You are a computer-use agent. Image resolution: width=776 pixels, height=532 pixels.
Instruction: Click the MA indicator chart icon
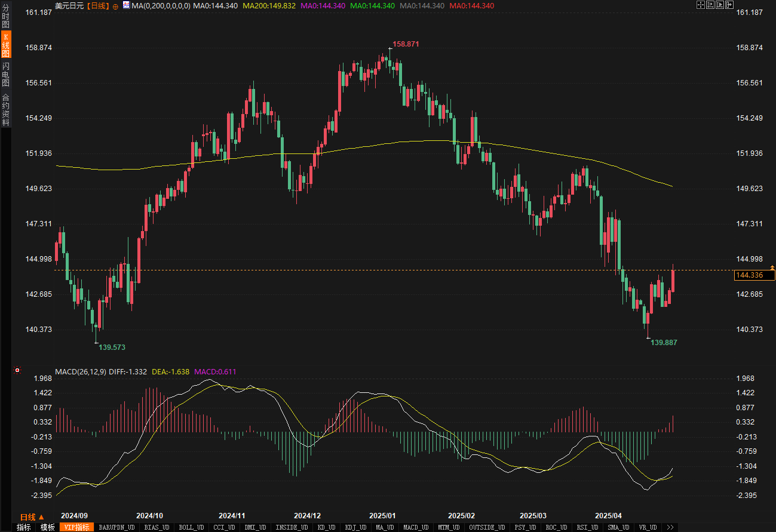(x=126, y=5)
